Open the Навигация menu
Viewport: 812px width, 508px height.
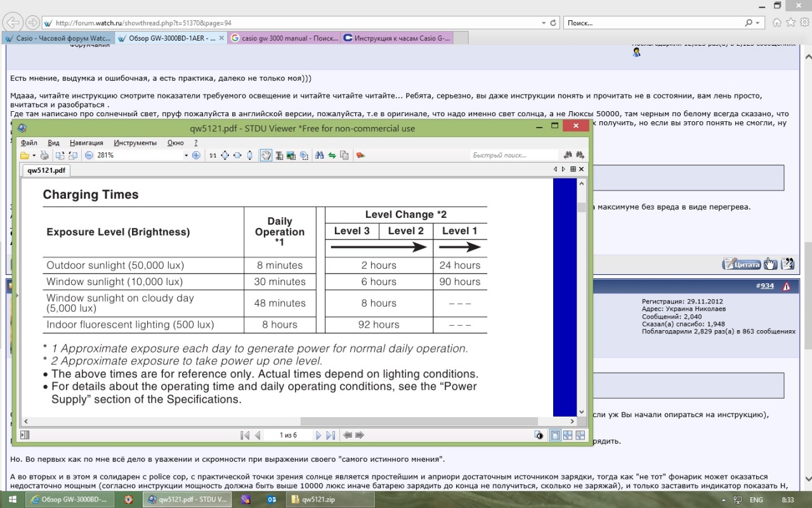coord(86,143)
